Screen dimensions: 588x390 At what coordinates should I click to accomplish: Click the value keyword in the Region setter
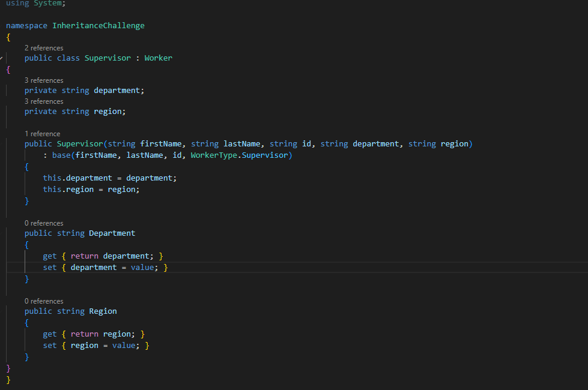pyautogui.click(x=124, y=346)
